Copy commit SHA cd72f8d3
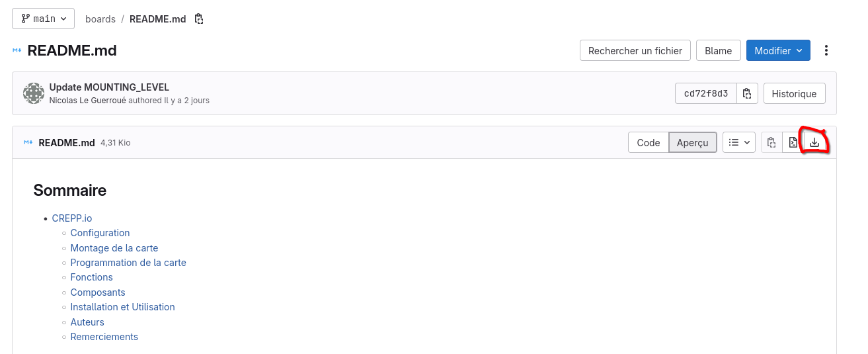This screenshot has height=354, width=868. tap(746, 93)
